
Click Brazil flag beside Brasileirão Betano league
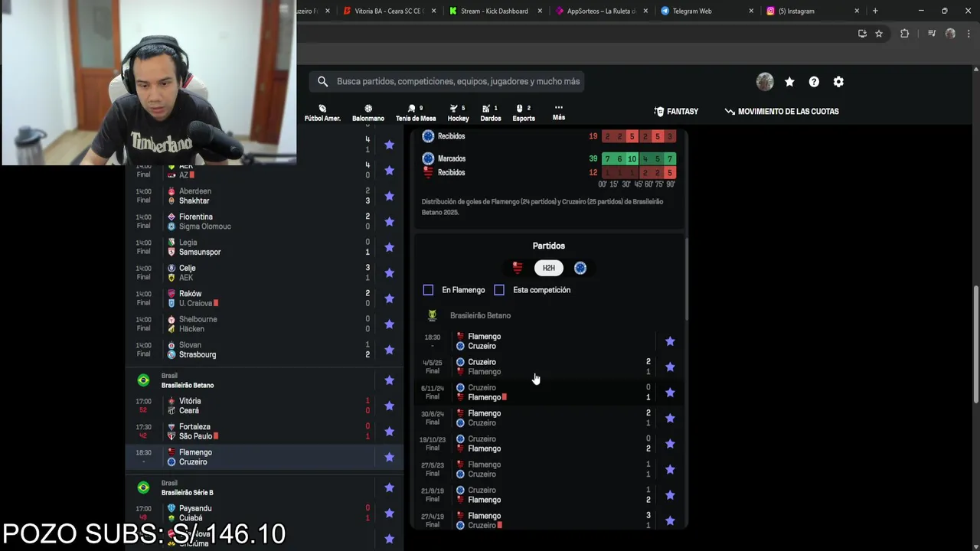point(143,380)
